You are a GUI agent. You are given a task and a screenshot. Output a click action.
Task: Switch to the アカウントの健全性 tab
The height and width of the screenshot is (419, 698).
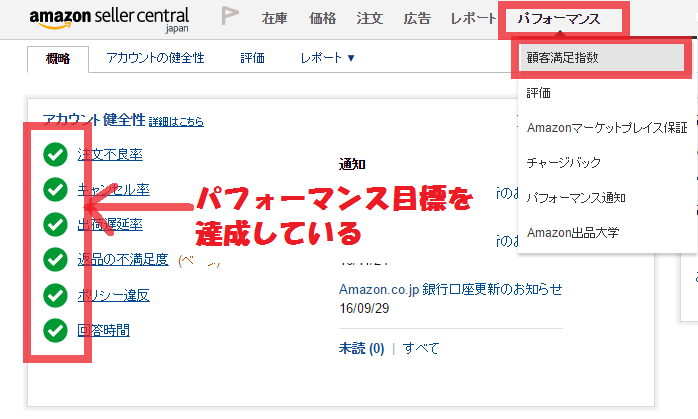pos(155,58)
